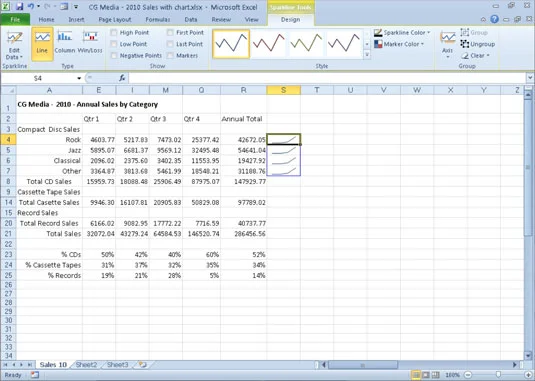Enable the Negative Points checkbox
Image resolution: width=535 pixels, height=381 pixels.
(114, 56)
